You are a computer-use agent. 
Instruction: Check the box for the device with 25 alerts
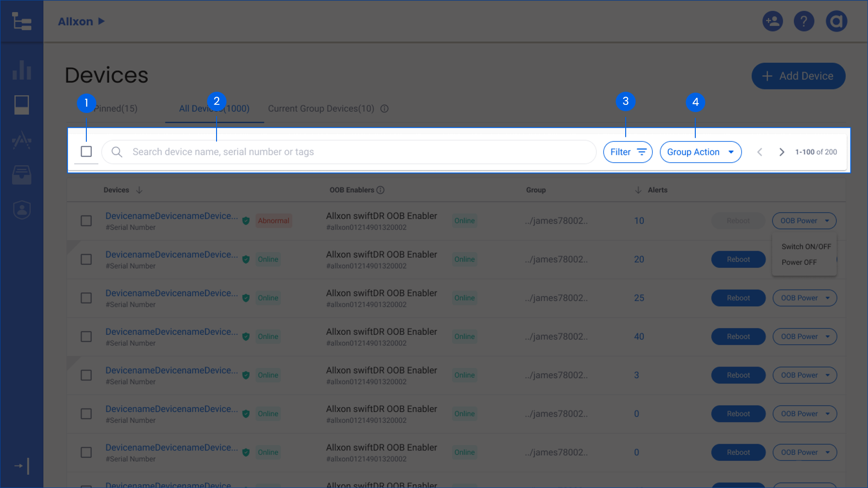[86, 298]
